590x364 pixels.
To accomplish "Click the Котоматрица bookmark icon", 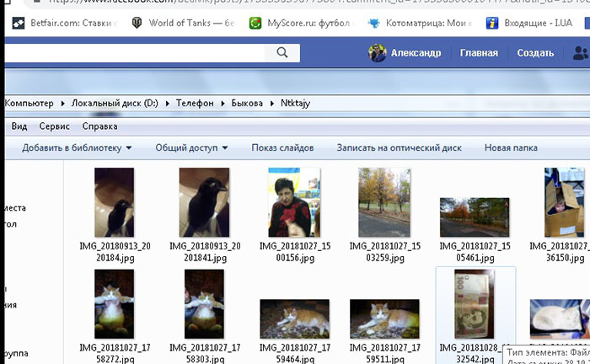I will [373, 24].
